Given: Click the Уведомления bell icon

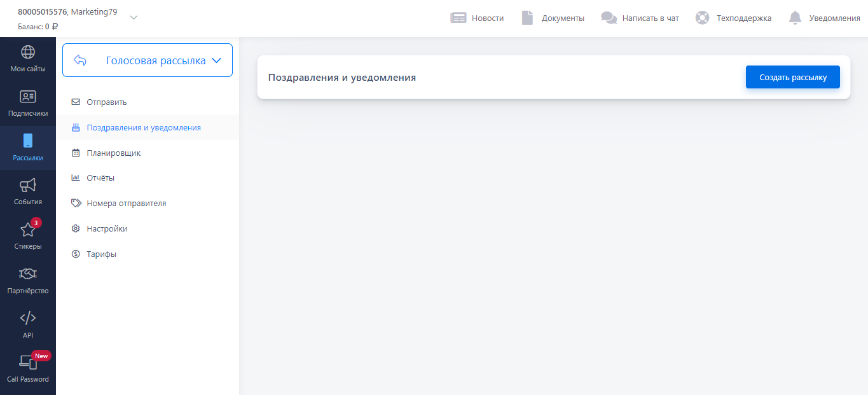Looking at the screenshot, I should coord(795,18).
